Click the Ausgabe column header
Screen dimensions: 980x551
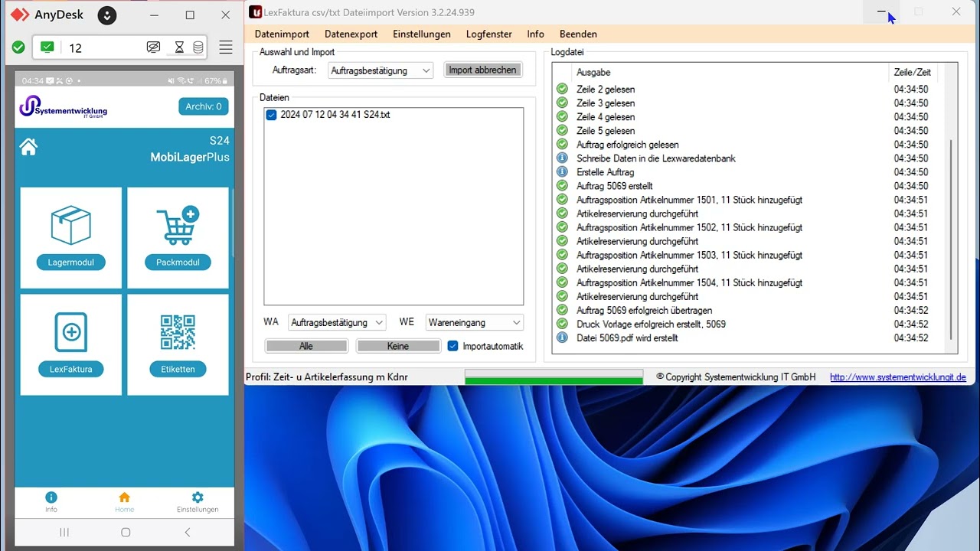[593, 72]
